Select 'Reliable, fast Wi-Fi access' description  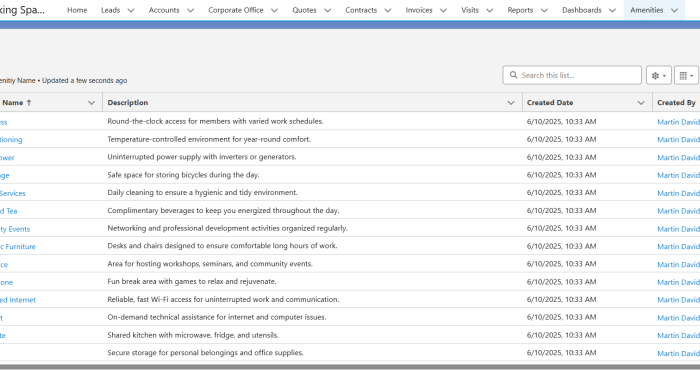coord(223,299)
